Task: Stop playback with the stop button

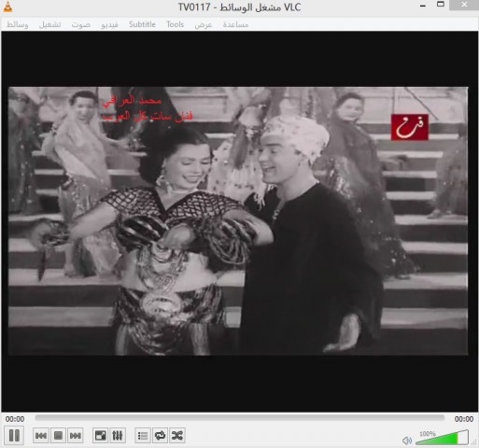Action: (x=58, y=435)
